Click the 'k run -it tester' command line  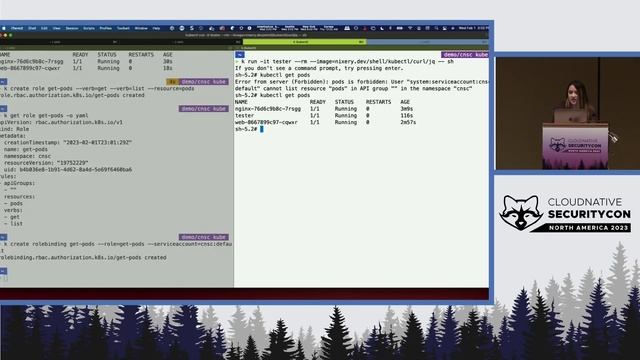click(347, 61)
